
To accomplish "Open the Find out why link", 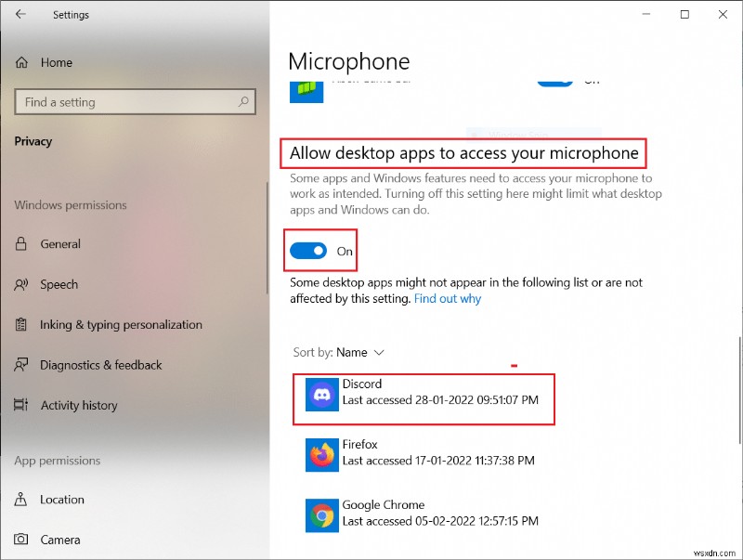I will click(x=448, y=298).
